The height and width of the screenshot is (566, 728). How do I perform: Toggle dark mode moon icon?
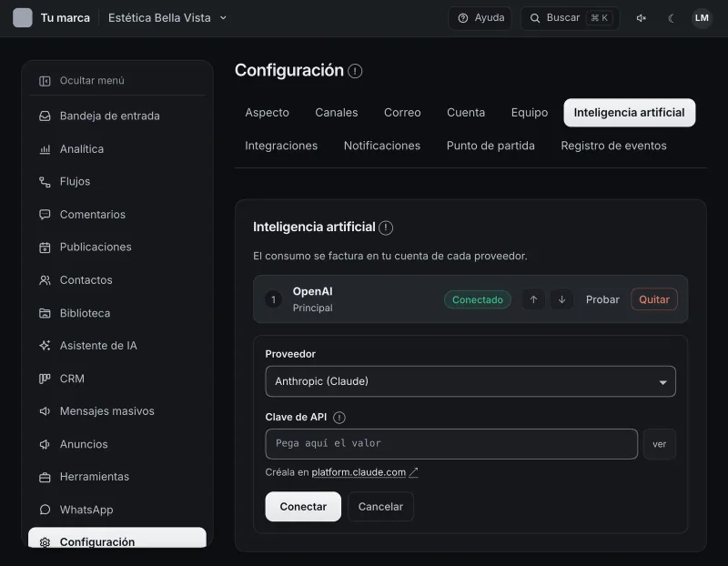tap(671, 18)
